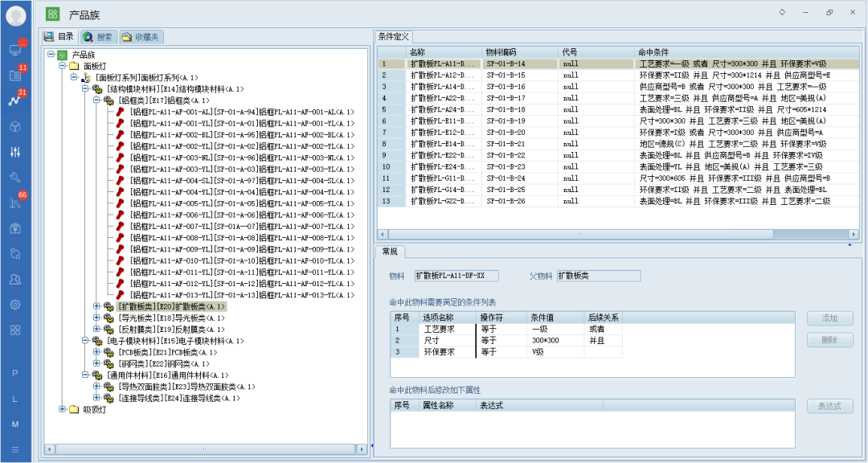Expand the [连接导线类][E24] node

tap(97, 398)
